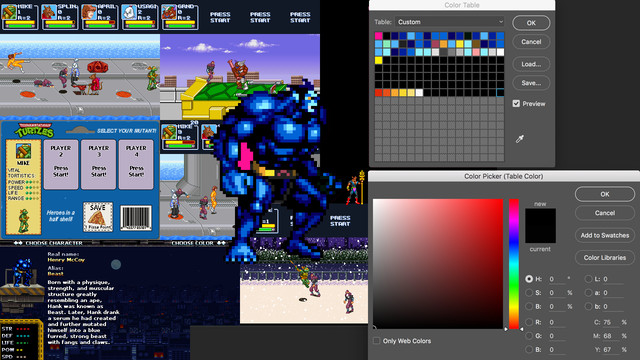
Task: Click the vertical hue spectrum slider
Action: (514, 264)
